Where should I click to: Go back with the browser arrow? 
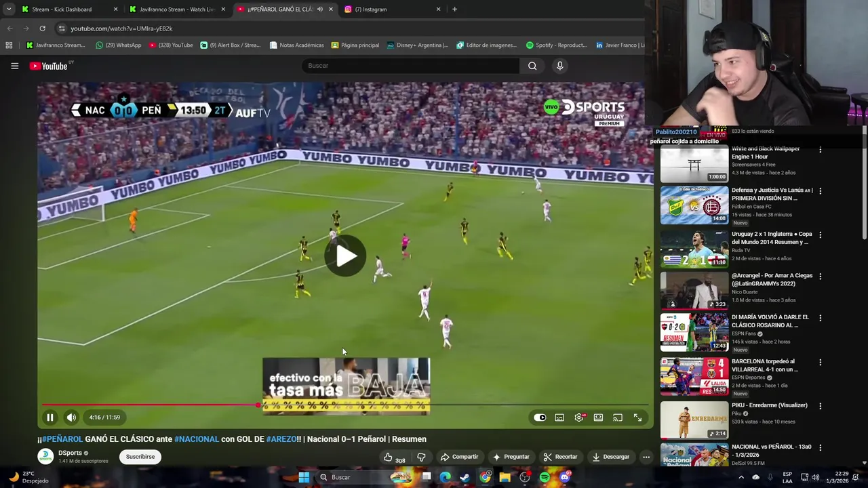(9, 28)
